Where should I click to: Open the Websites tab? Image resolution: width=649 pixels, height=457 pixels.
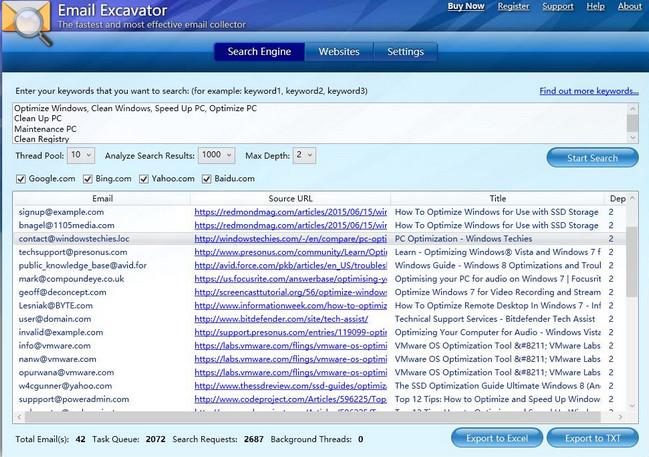click(339, 52)
